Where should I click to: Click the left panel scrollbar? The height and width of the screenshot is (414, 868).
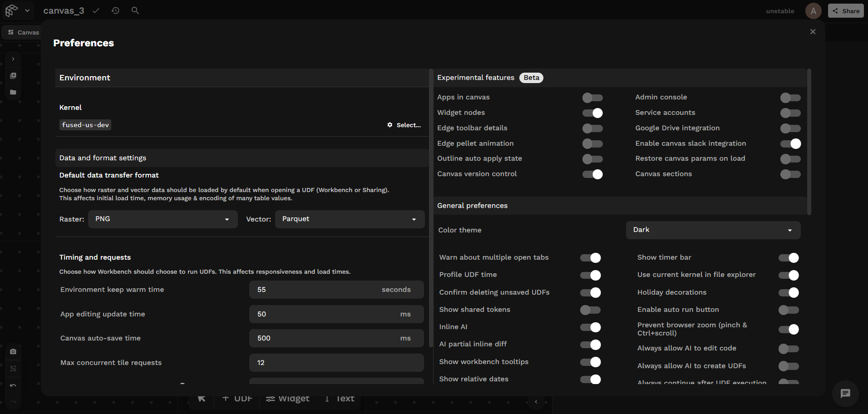point(431,208)
